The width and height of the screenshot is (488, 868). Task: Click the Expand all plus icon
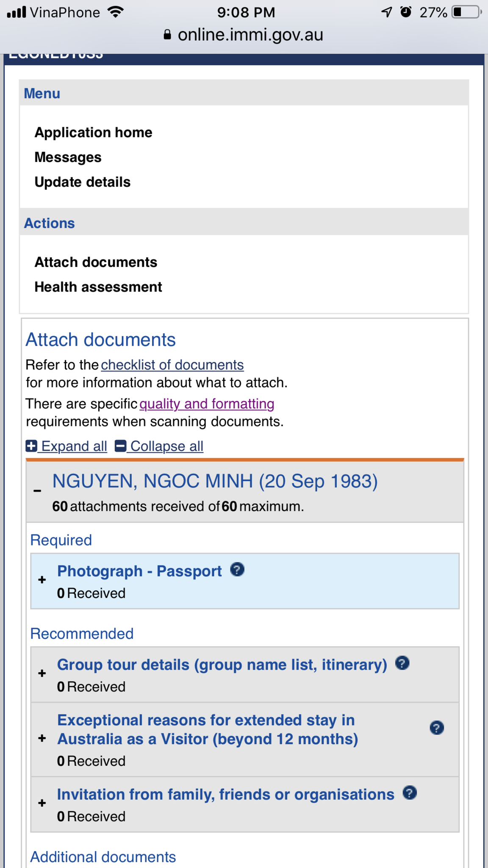[31, 446]
